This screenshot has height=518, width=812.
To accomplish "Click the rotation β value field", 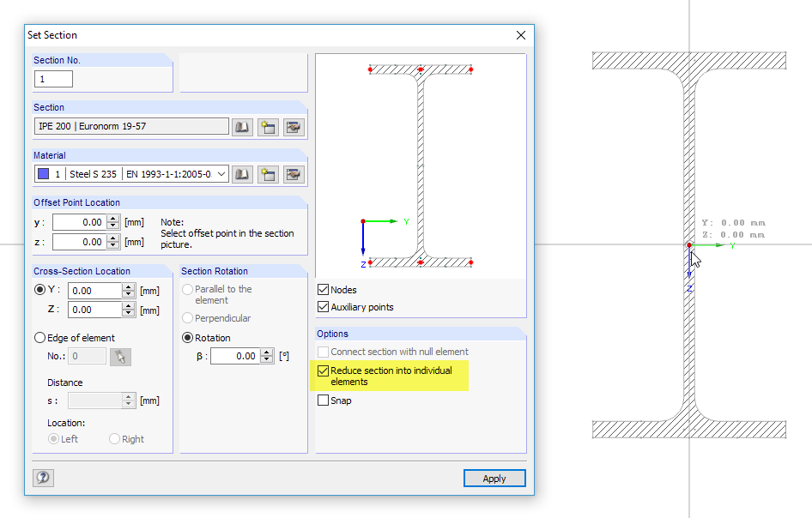I will tap(235, 356).
